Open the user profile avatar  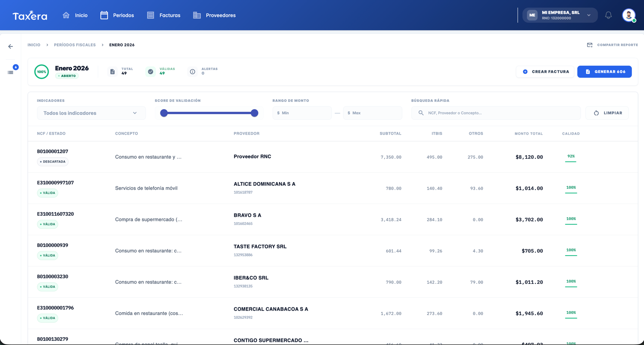point(629,15)
